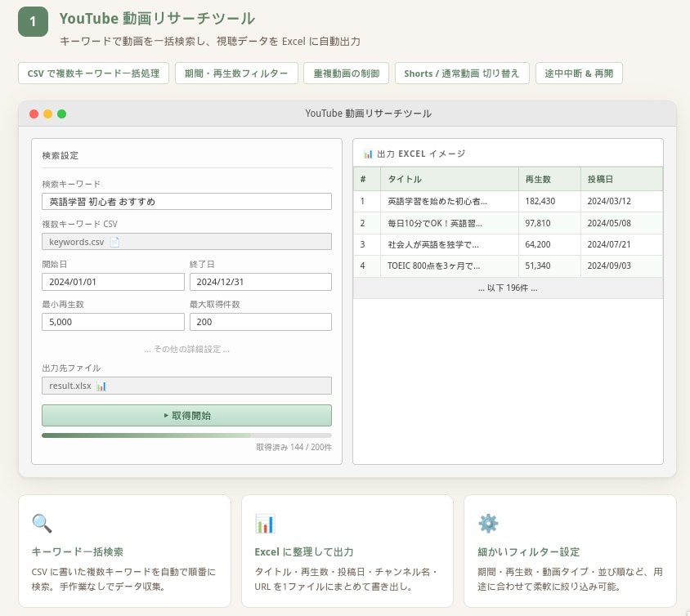690x616 pixels.
Task: Click the file icon beside keywords.csv
Action: click(114, 243)
